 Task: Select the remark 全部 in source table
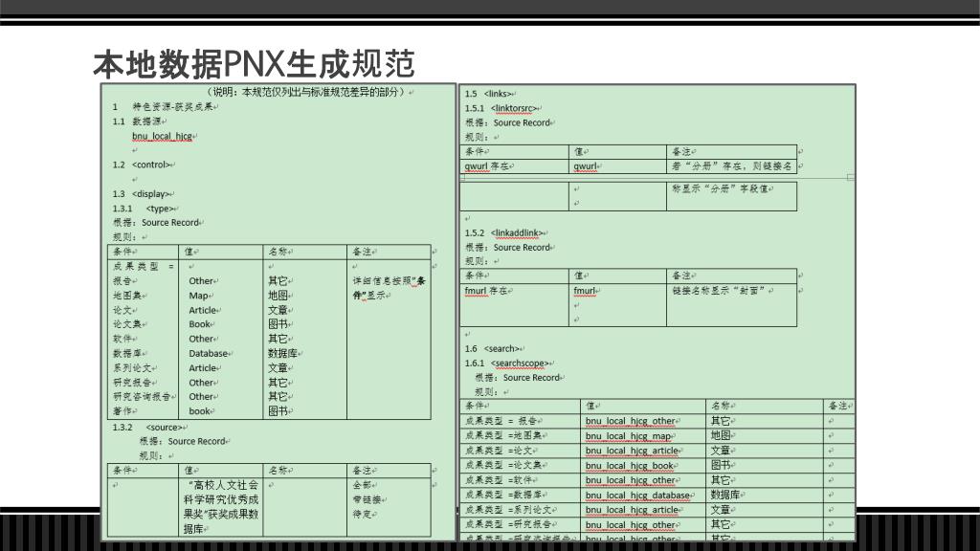coord(363,485)
